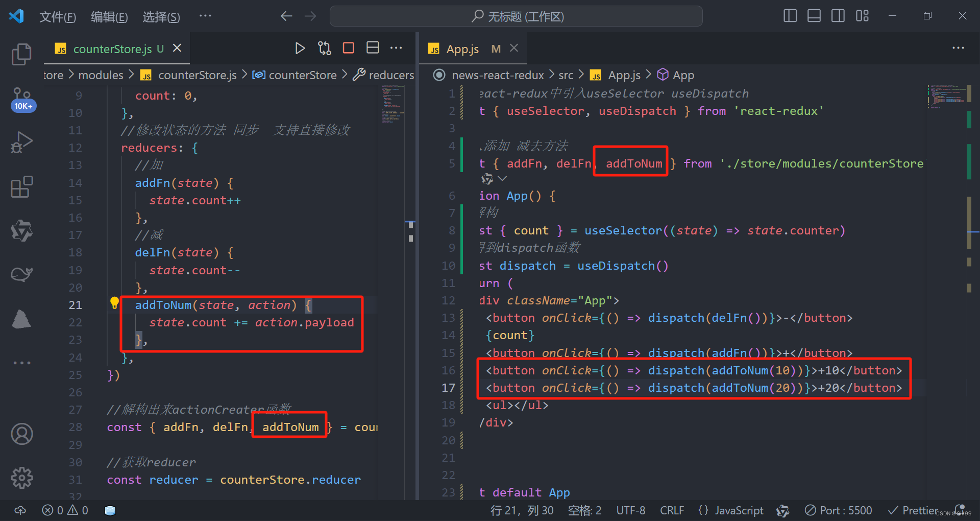
Task: Click 'counterStore.reducer' on line 31
Action: click(290, 480)
